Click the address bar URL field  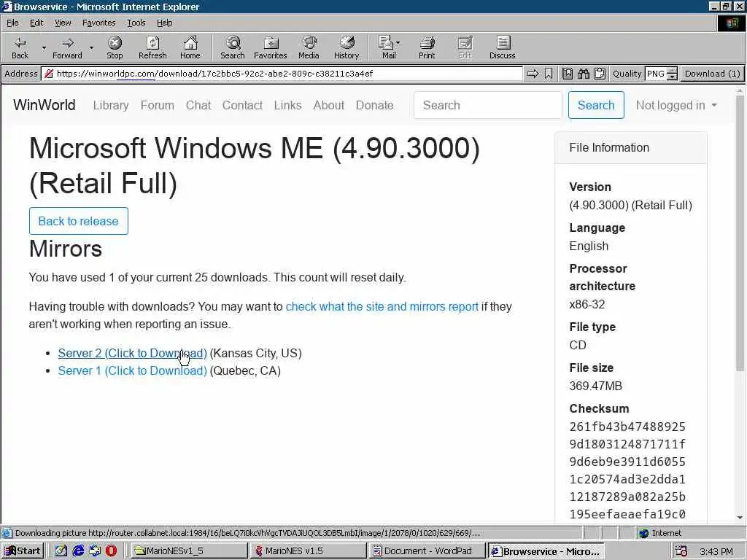point(282,74)
